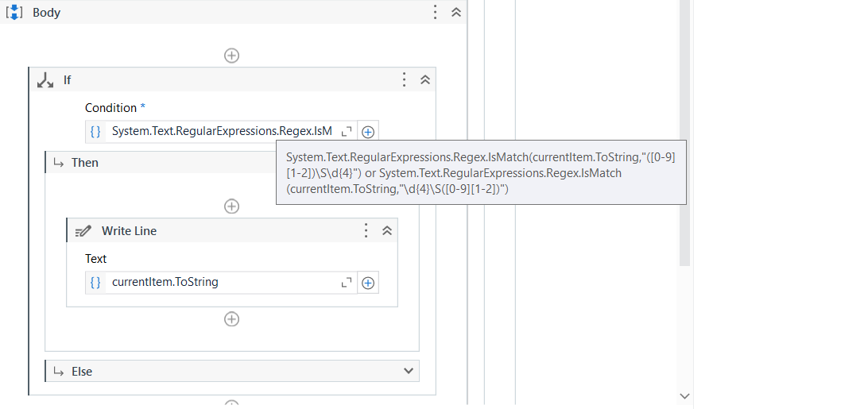Click the If activity branch icon
The width and height of the screenshot is (868, 409).
pyautogui.click(x=45, y=80)
